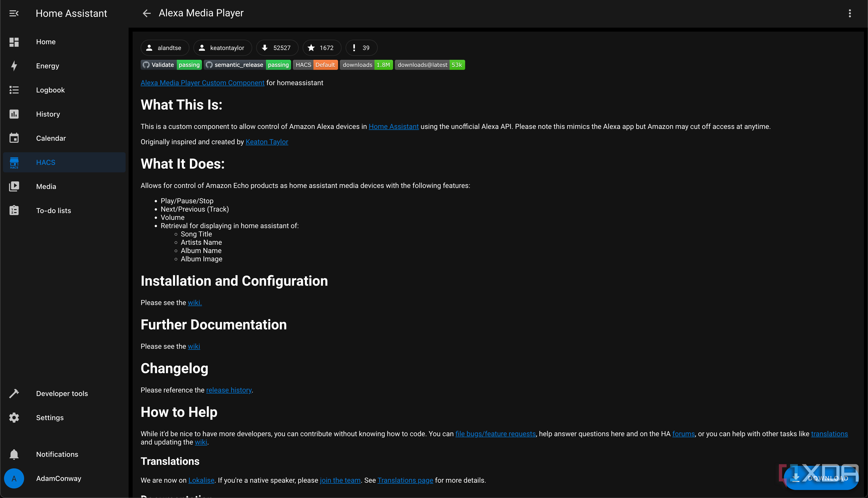Viewport: 868px width, 498px height.
Task: Open the wiki link after 'and updating the'
Action: tap(201, 442)
